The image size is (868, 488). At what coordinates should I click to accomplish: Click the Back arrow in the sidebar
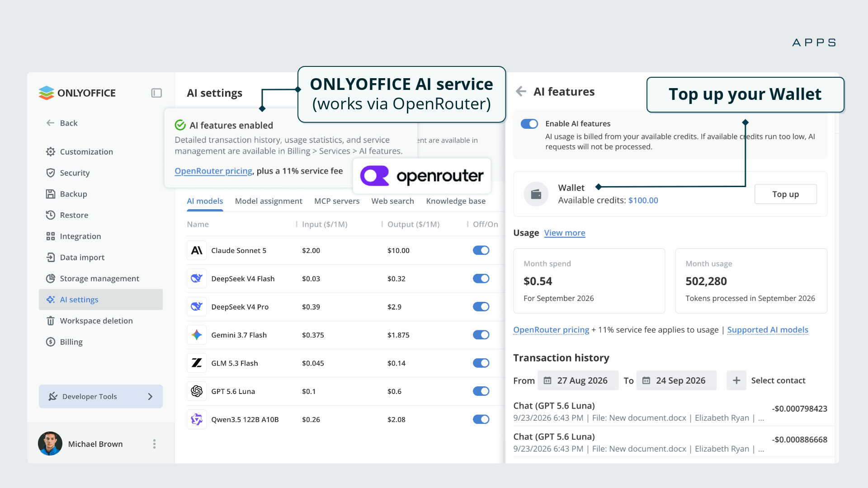[x=50, y=123]
